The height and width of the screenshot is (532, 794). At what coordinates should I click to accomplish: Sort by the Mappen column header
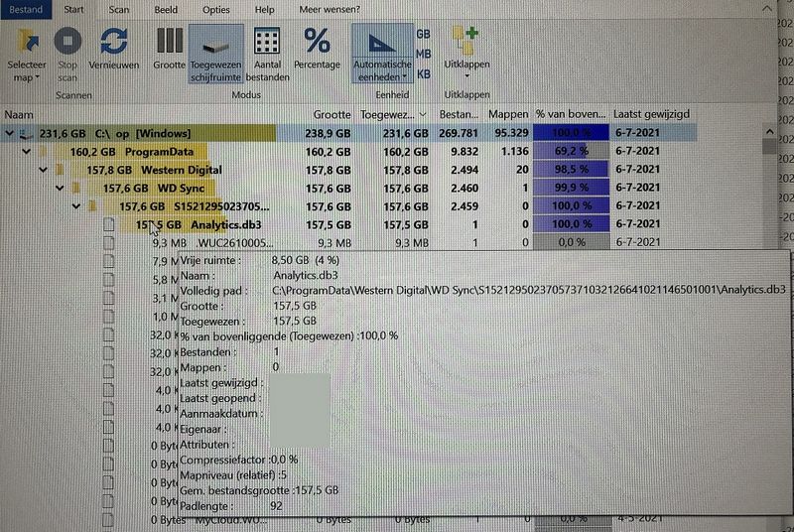[x=508, y=115]
